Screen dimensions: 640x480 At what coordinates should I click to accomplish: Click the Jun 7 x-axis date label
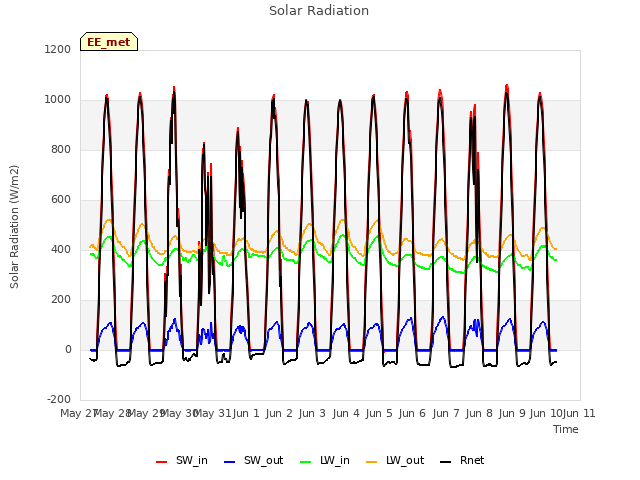446,413
